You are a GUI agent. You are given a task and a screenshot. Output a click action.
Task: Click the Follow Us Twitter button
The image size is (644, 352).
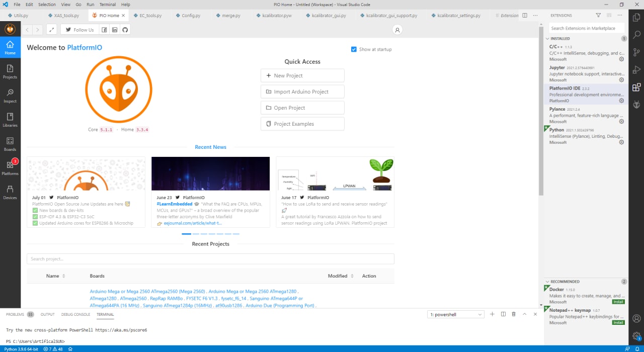pos(79,30)
